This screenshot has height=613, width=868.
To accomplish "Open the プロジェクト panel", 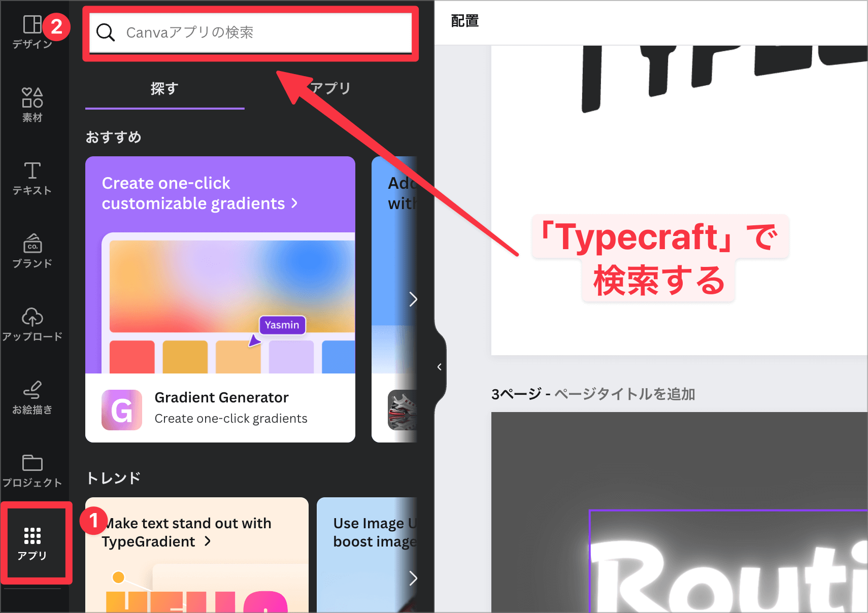I will click(x=32, y=469).
